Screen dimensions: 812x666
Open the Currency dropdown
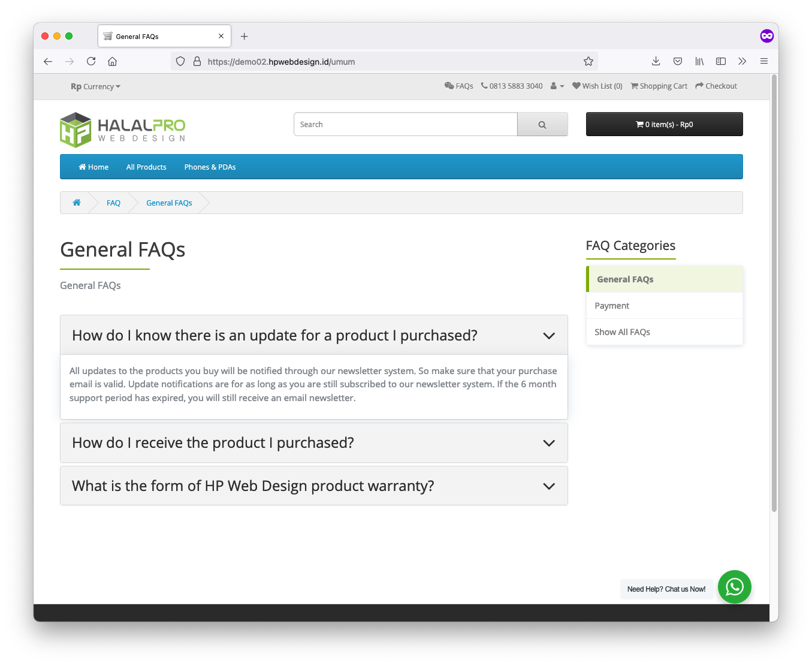pyautogui.click(x=96, y=87)
